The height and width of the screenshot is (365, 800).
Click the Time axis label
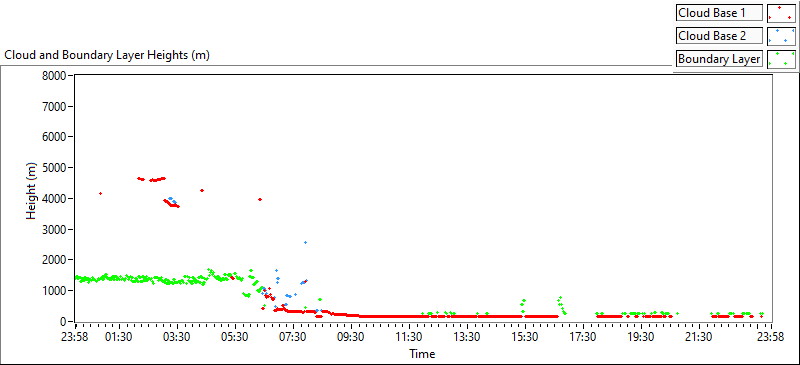[422, 353]
